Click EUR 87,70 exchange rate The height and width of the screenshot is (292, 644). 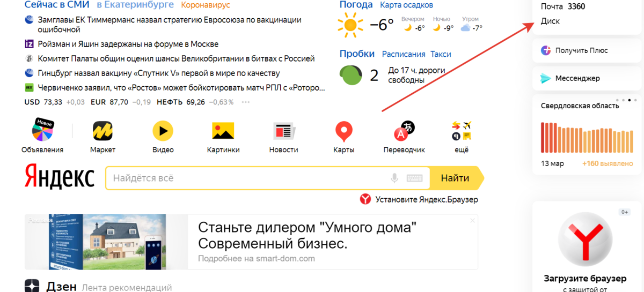tap(121, 102)
